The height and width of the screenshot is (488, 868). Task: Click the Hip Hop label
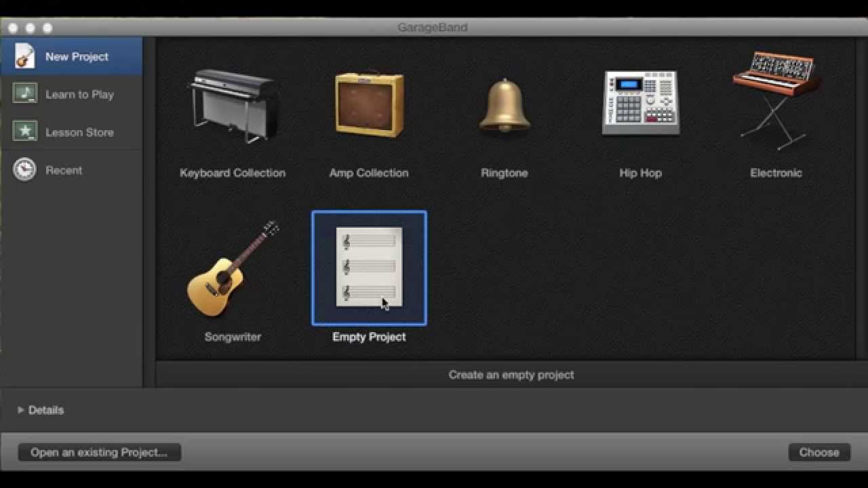coord(640,173)
